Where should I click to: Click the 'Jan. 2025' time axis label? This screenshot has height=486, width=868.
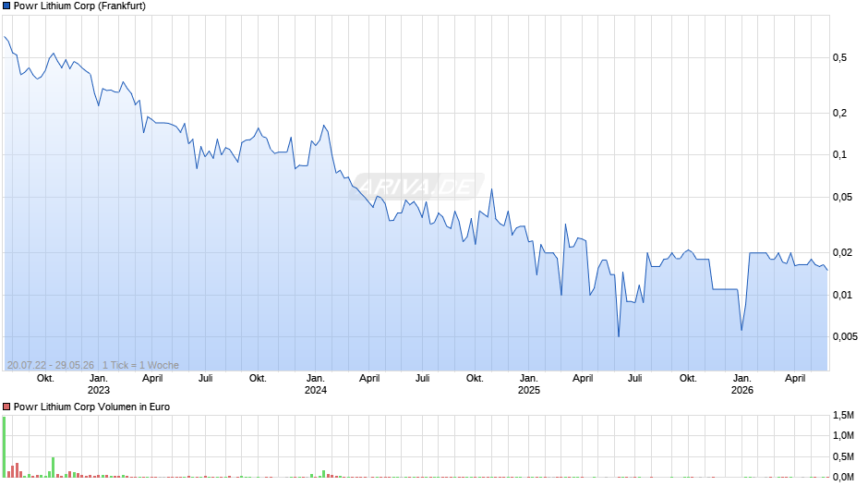pyautogui.click(x=529, y=384)
